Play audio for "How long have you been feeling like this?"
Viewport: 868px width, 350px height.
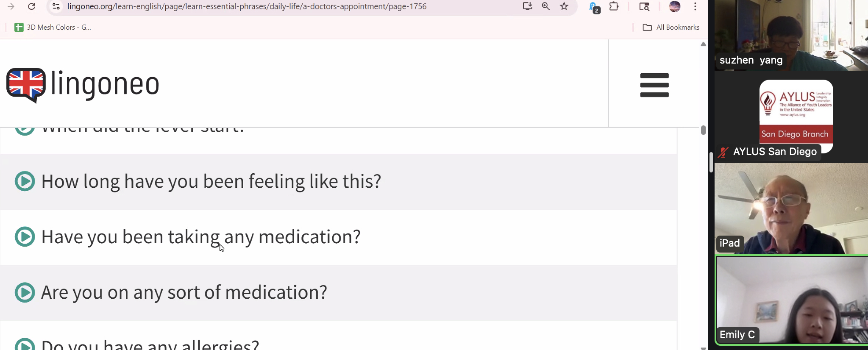tap(25, 181)
